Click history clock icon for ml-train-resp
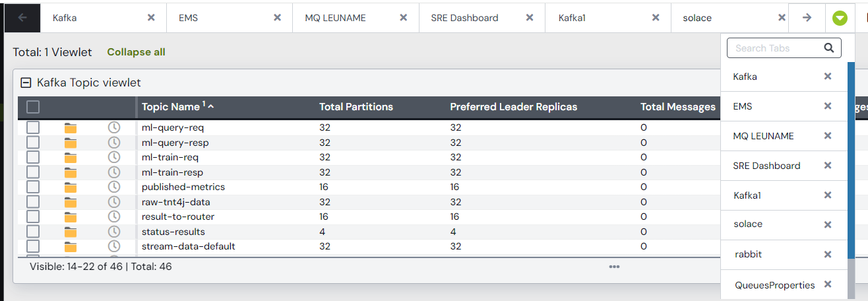 (114, 172)
